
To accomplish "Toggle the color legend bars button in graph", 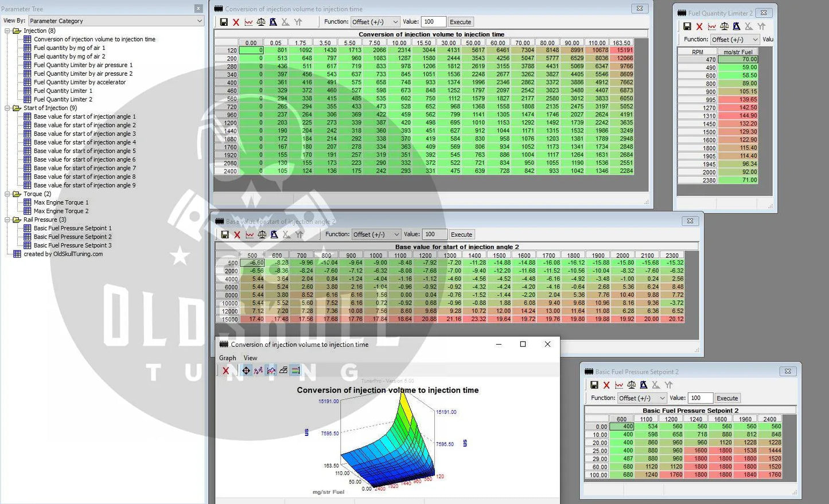I will click(x=295, y=371).
